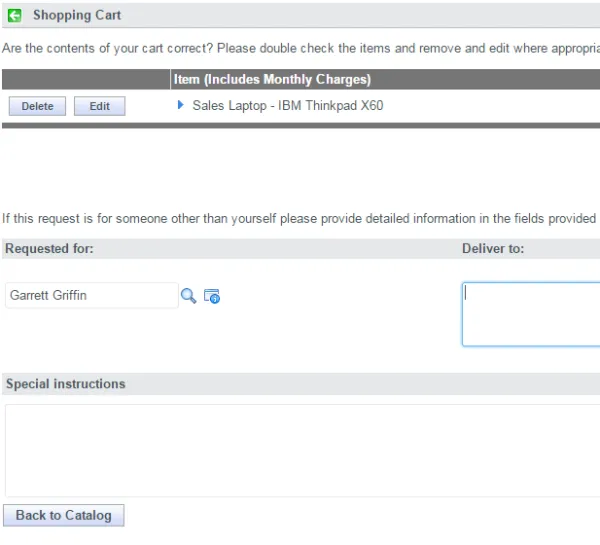Viewport: 600px width, 545px height.
Task: Click the Special instructions section header
Action: (x=66, y=384)
